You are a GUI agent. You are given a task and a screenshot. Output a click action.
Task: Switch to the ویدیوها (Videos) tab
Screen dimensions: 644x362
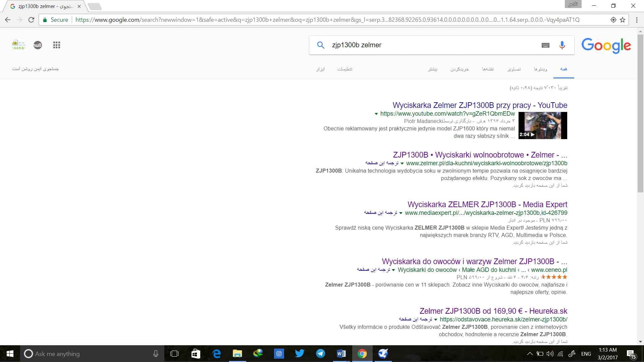tap(540, 69)
